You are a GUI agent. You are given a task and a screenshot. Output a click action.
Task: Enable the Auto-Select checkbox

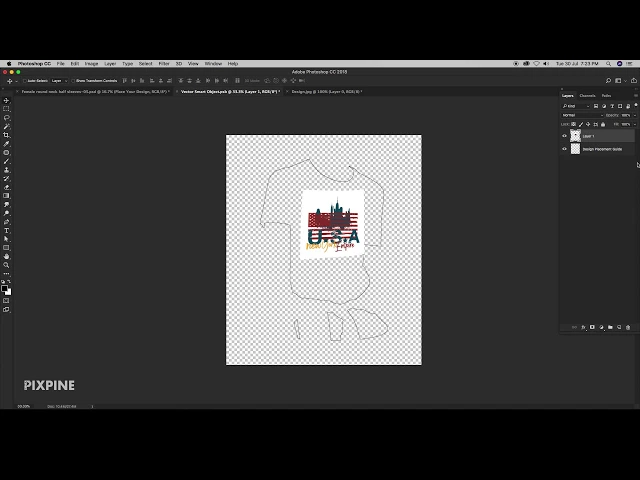pos(25,81)
